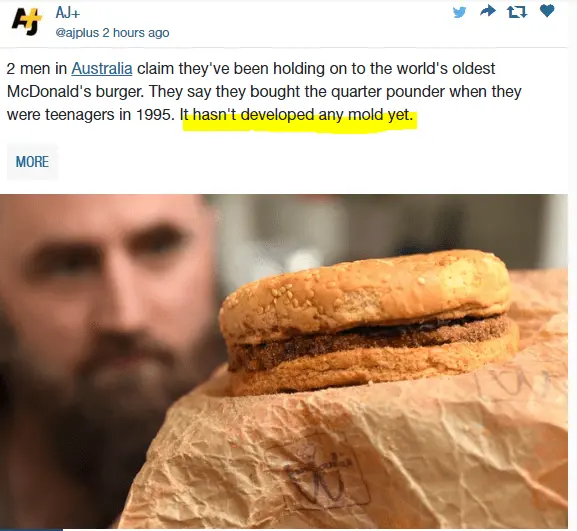
Task: Click the highlighted 'hasn't developed any mold' sentence
Action: [x=297, y=115]
